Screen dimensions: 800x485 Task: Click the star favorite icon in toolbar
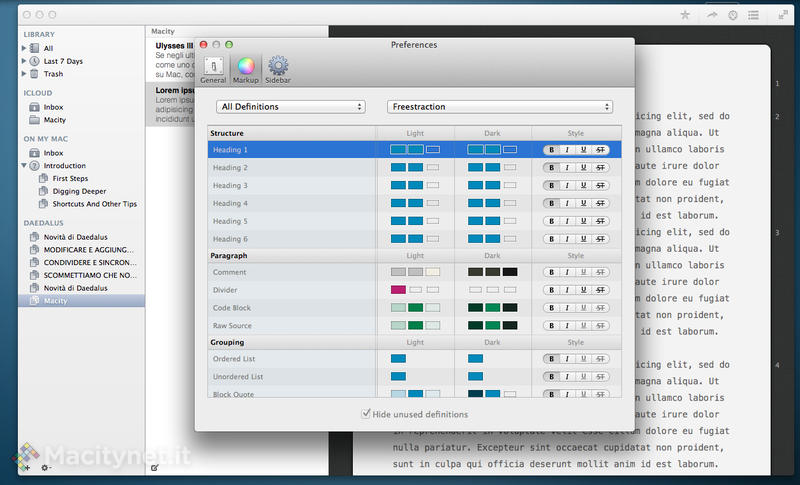pyautogui.click(x=685, y=15)
